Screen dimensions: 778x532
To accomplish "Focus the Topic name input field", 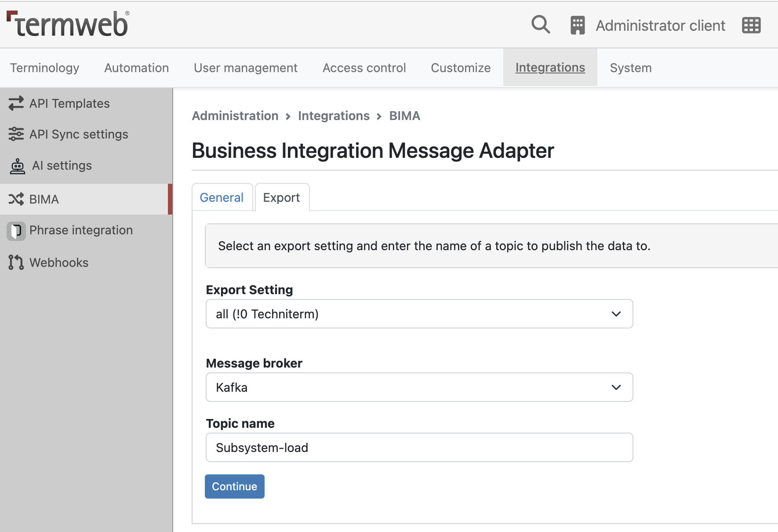I will coord(419,448).
